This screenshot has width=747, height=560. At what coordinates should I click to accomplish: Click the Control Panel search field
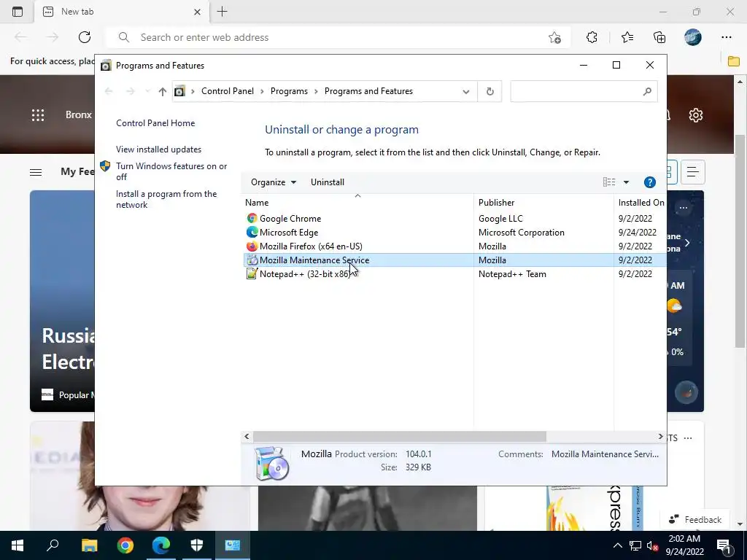584,91
